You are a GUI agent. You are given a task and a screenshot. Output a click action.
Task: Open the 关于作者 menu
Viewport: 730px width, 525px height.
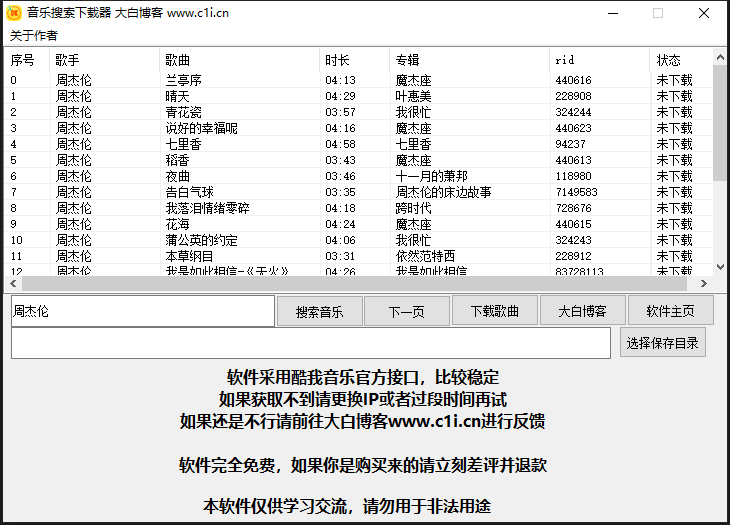(x=34, y=36)
